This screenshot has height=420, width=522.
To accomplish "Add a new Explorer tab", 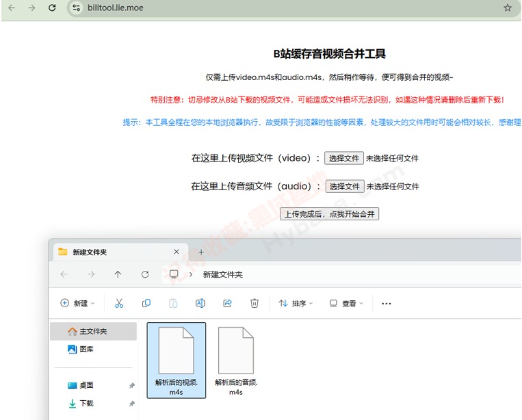I will coord(201,252).
